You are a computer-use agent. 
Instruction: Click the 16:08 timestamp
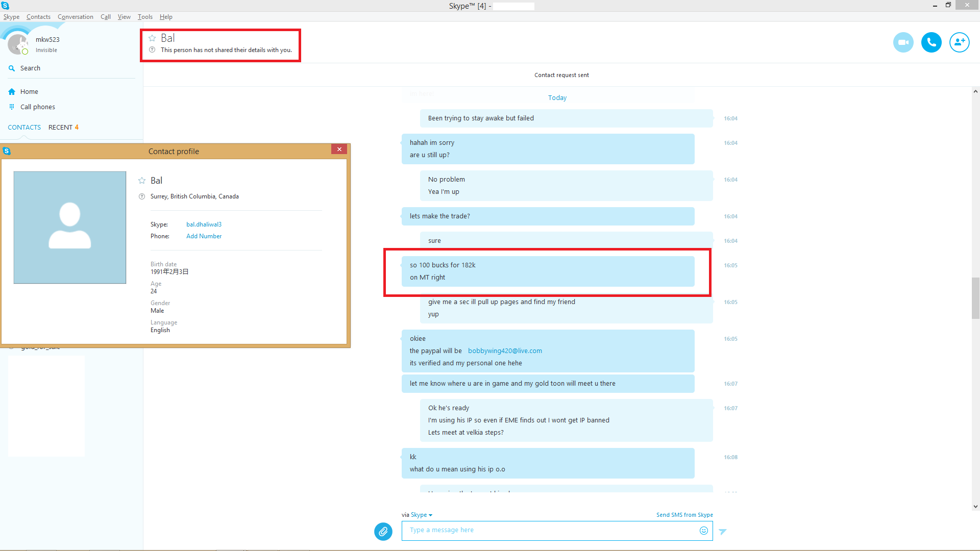point(730,458)
